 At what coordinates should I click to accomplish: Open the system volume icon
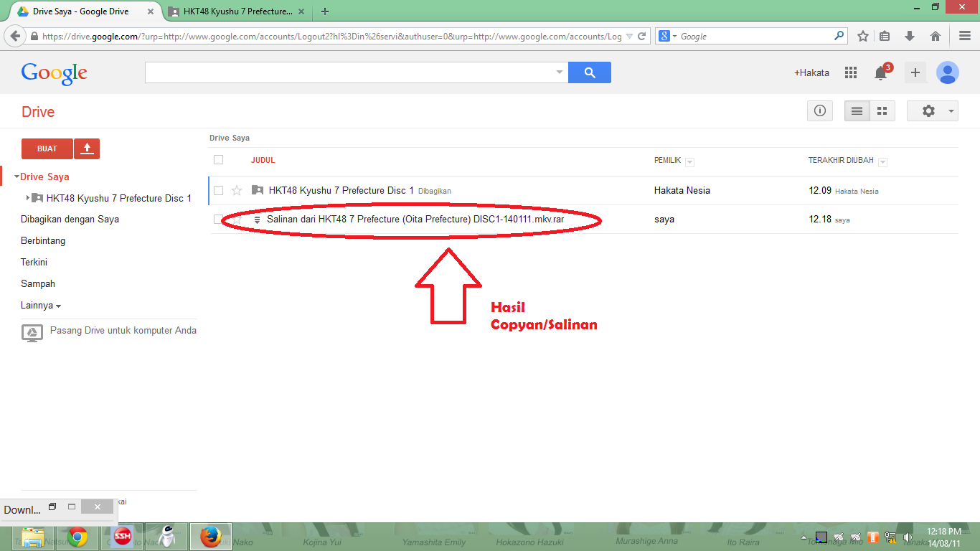(908, 537)
